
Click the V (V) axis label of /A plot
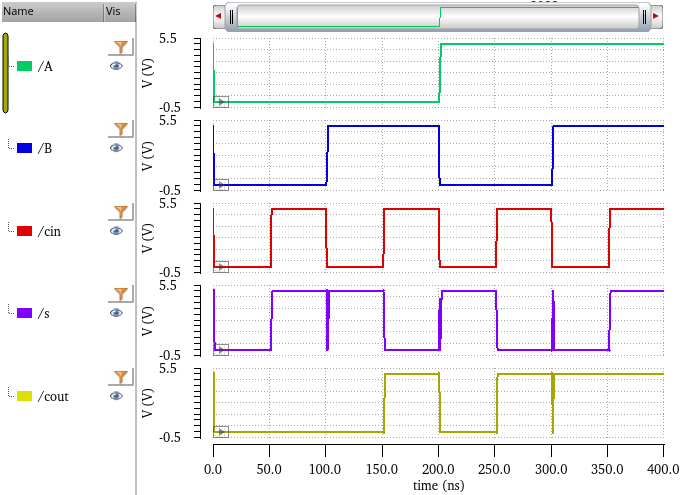point(147,73)
